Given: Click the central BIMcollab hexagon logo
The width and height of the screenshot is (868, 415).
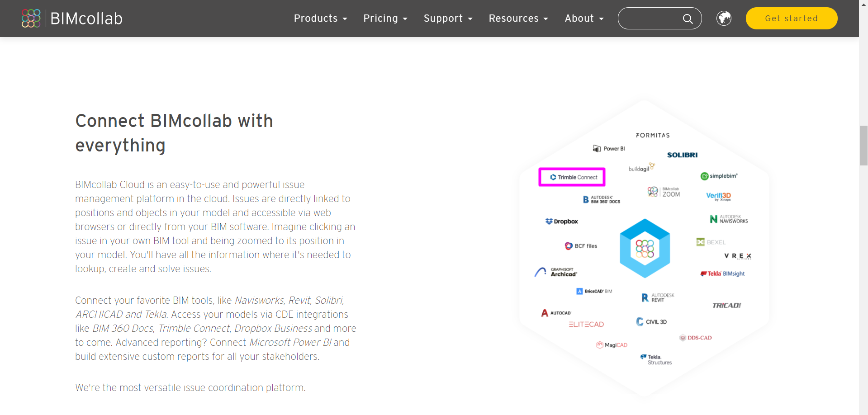Looking at the screenshot, I should [645, 248].
